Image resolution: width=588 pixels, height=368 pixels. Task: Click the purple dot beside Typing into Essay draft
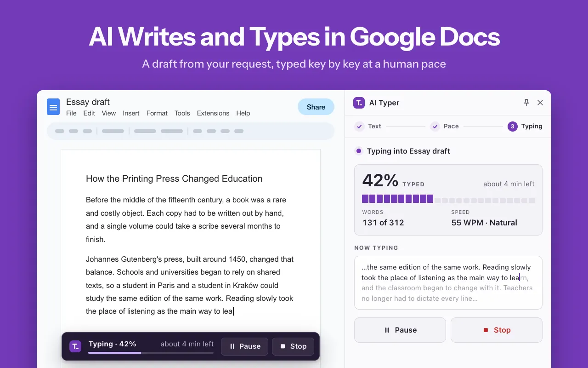tap(359, 151)
